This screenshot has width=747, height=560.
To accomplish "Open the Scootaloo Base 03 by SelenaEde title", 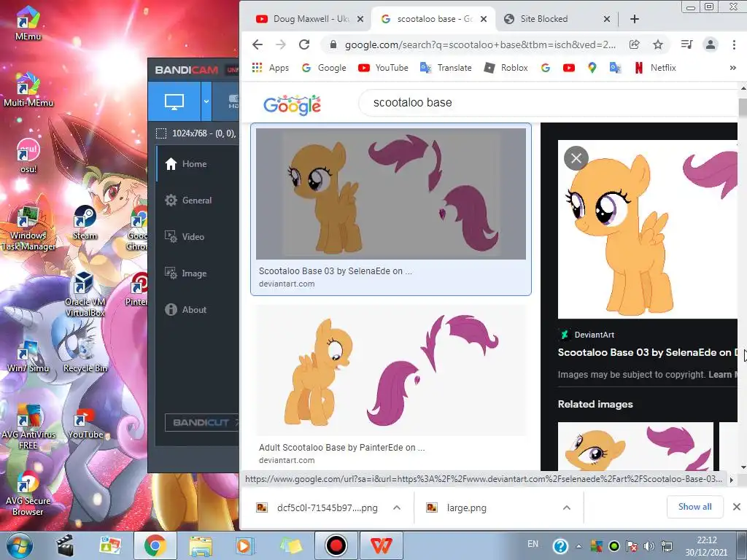I will 648,352.
